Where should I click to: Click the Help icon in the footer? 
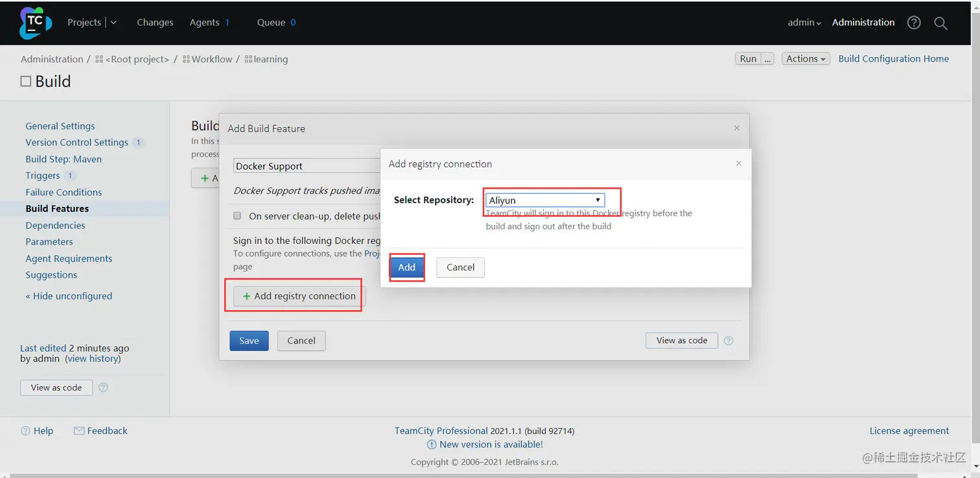[26, 431]
